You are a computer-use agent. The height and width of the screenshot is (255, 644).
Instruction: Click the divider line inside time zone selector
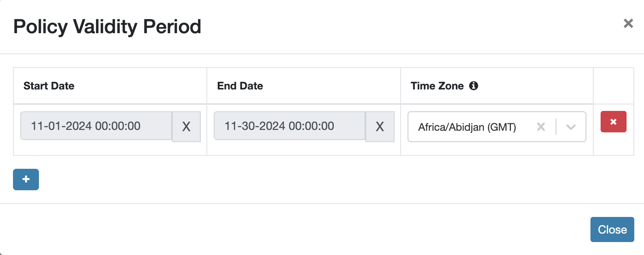(556, 127)
